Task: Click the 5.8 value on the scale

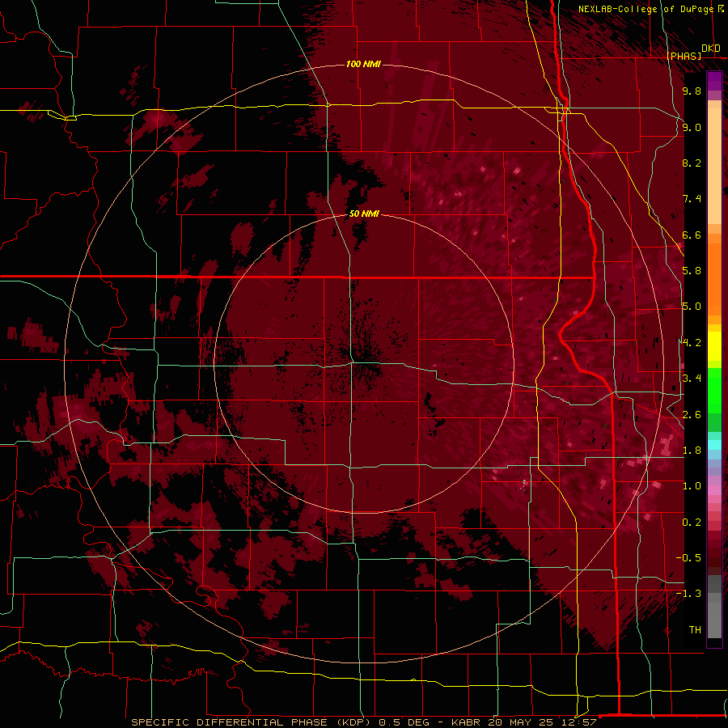Action: pos(692,271)
